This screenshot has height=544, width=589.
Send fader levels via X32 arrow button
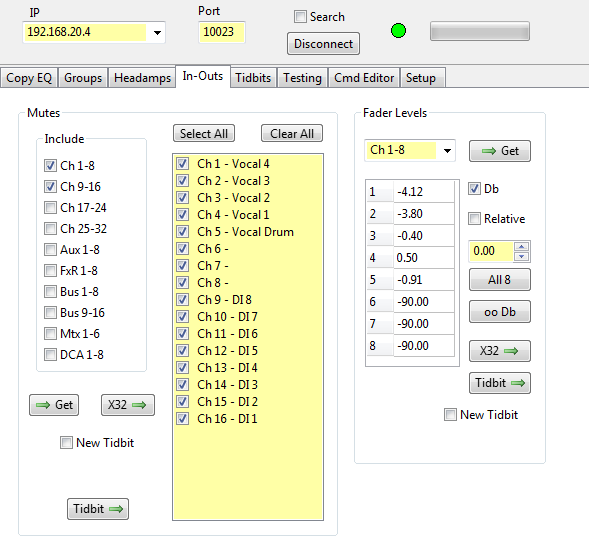pyautogui.click(x=500, y=351)
